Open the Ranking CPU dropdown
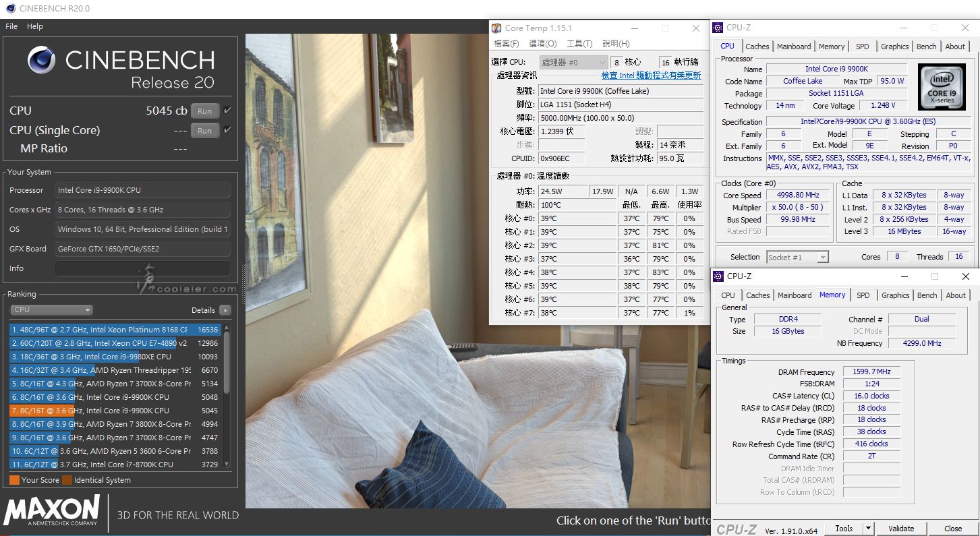 [x=51, y=310]
